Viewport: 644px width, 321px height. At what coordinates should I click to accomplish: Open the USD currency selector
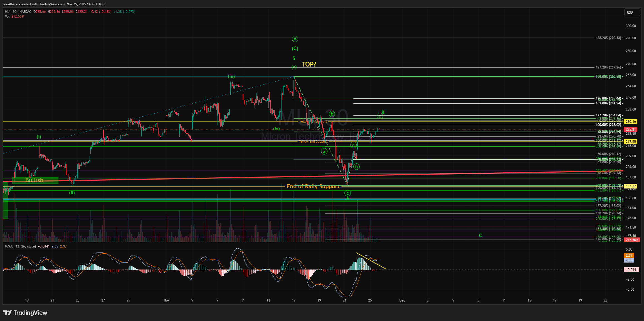pyautogui.click(x=632, y=12)
